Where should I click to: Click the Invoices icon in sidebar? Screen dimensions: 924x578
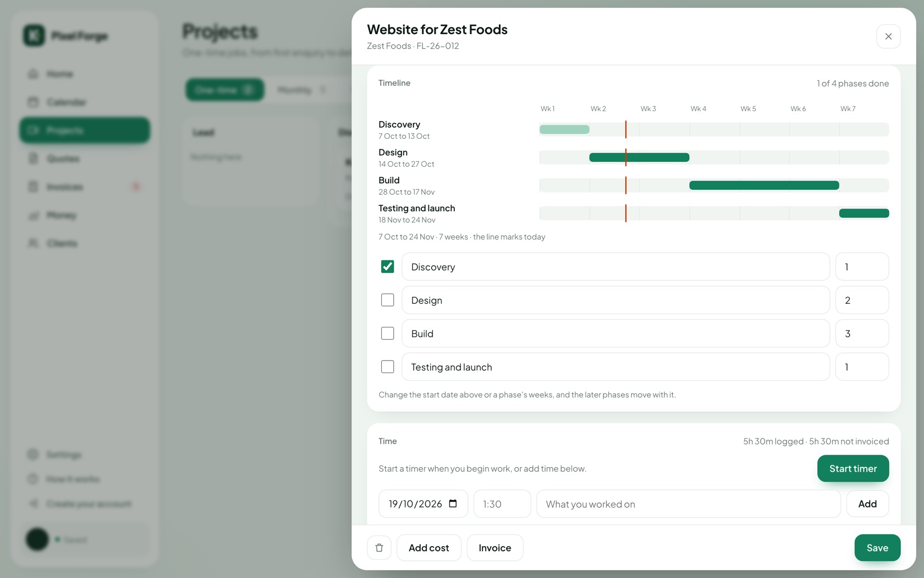(33, 187)
